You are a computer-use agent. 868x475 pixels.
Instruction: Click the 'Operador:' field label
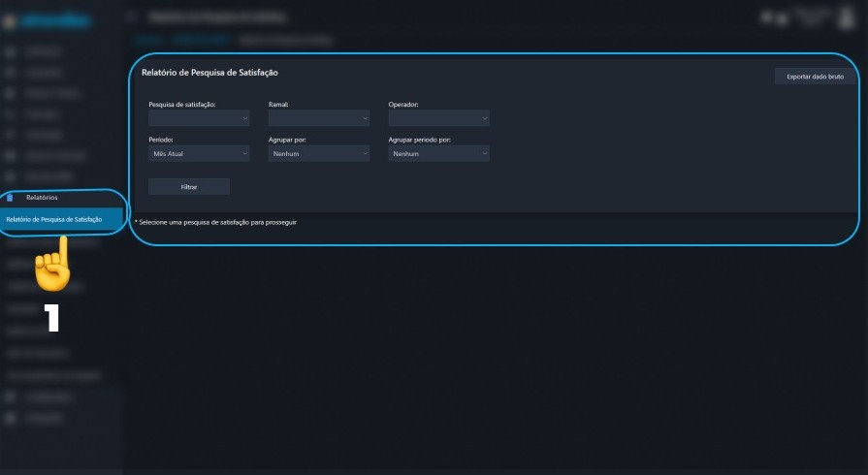pos(403,104)
